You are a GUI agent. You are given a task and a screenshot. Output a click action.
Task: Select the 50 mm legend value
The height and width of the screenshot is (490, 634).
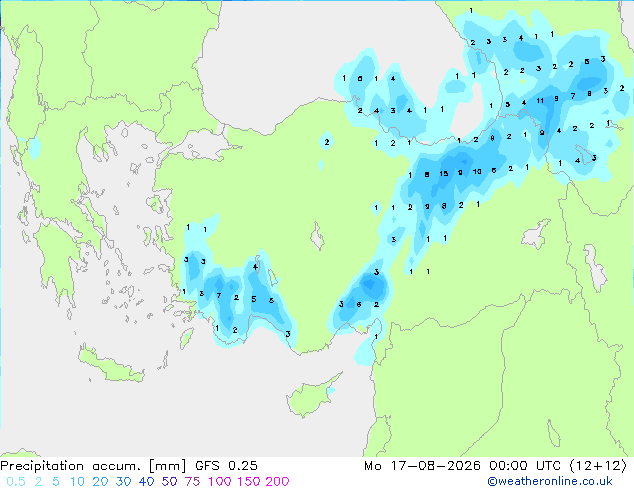[169, 482]
